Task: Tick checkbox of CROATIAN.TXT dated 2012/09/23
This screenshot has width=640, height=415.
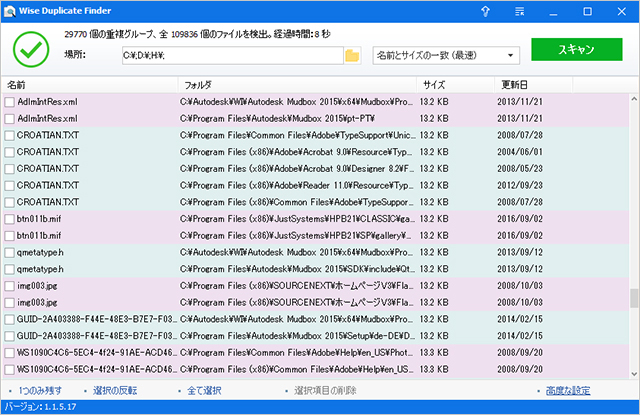Action: [x=9, y=186]
